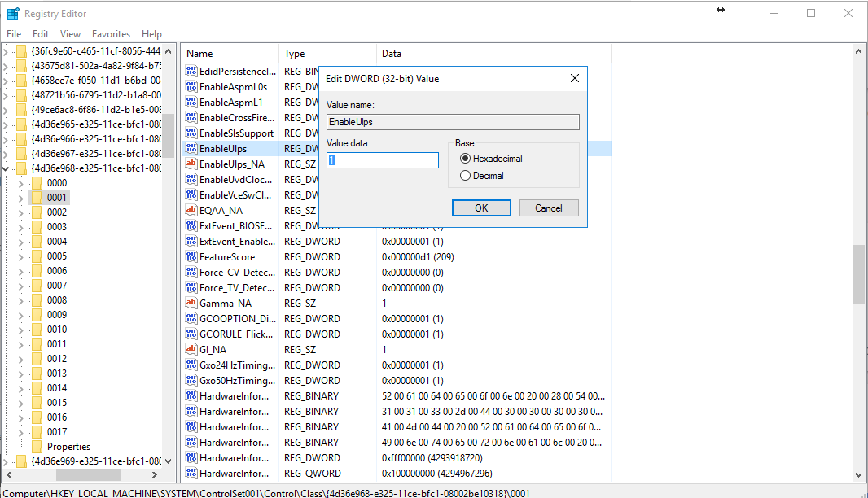Select the Gxo24HzTiming value icon
Image resolution: width=868 pixels, height=498 pixels.
(191, 365)
